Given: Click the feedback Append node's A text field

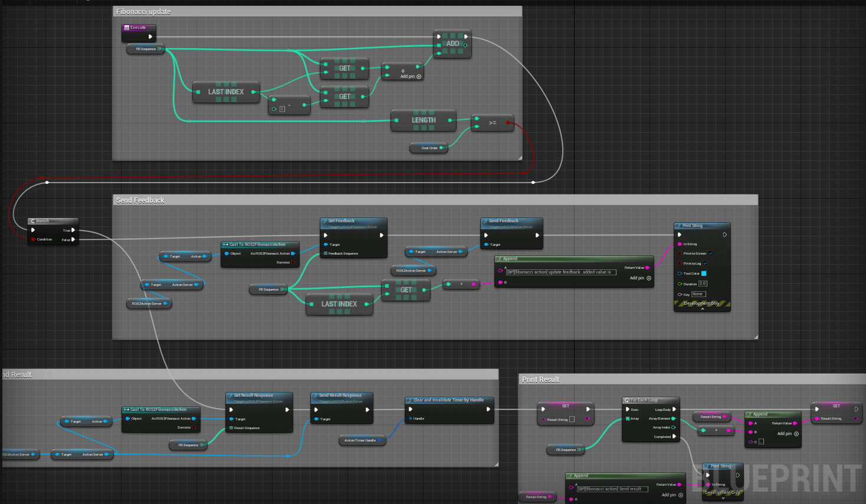Looking at the screenshot, I should coord(561,272).
